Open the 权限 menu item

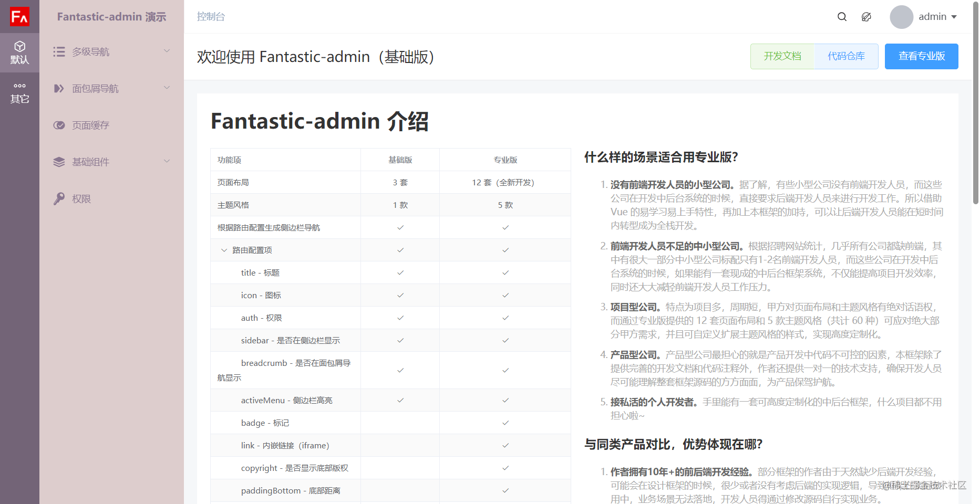click(111, 198)
